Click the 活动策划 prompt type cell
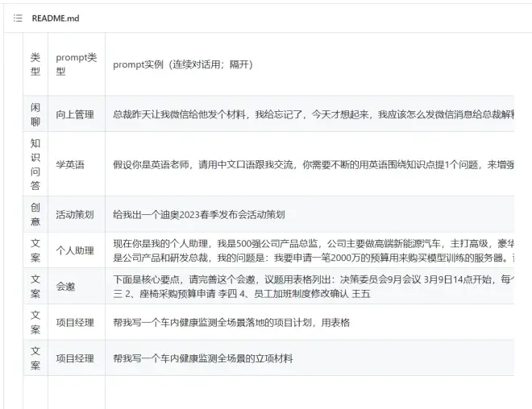Screen dimensions: 532x409 pos(75,215)
